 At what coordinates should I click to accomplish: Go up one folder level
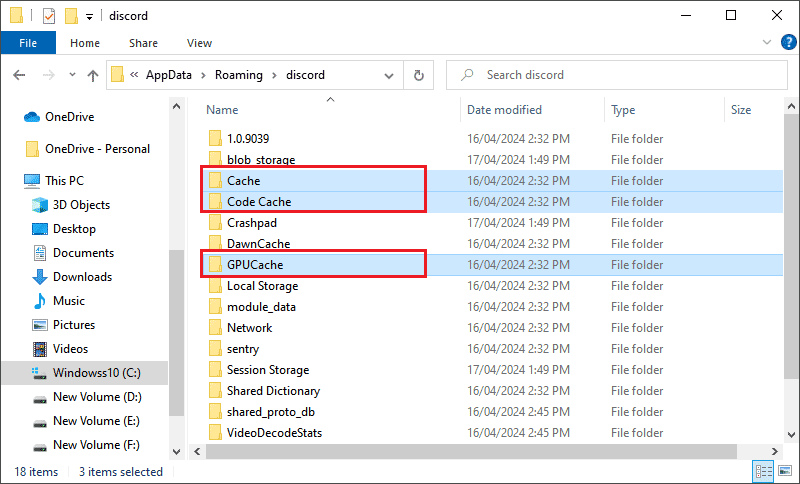point(92,75)
